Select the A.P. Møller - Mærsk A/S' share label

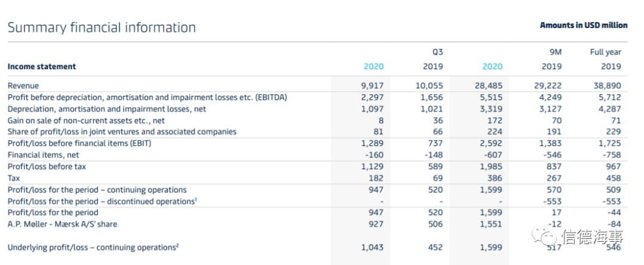tap(63, 225)
